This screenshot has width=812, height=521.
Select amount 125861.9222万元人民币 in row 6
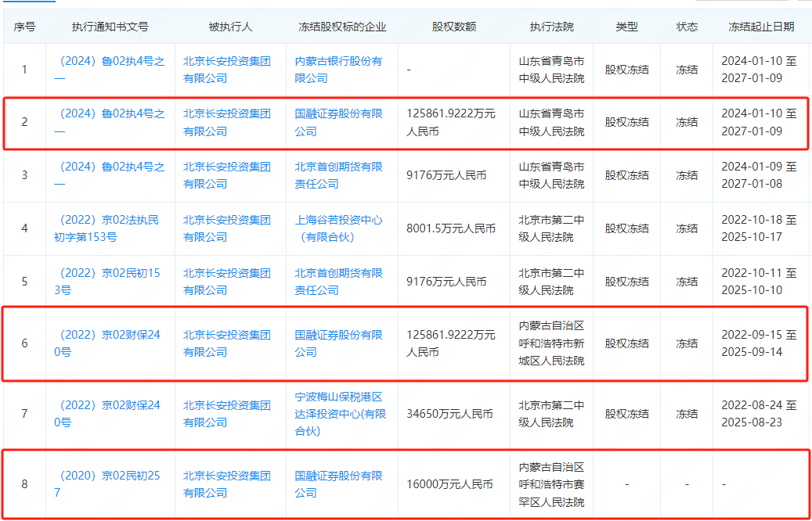click(x=451, y=343)
